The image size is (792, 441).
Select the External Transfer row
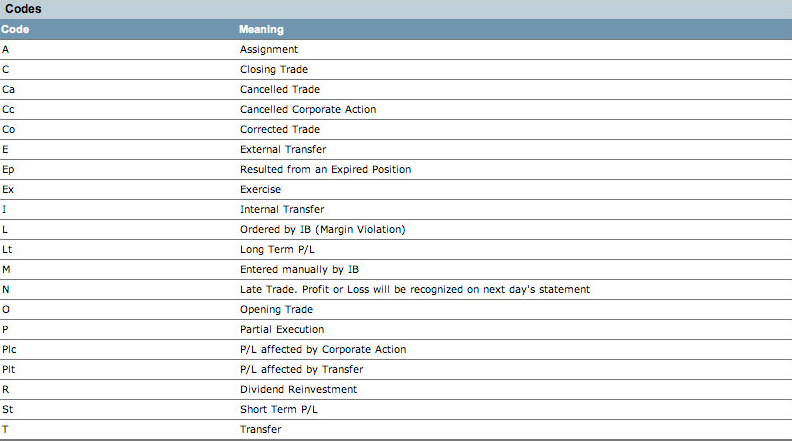coord(396,150)
